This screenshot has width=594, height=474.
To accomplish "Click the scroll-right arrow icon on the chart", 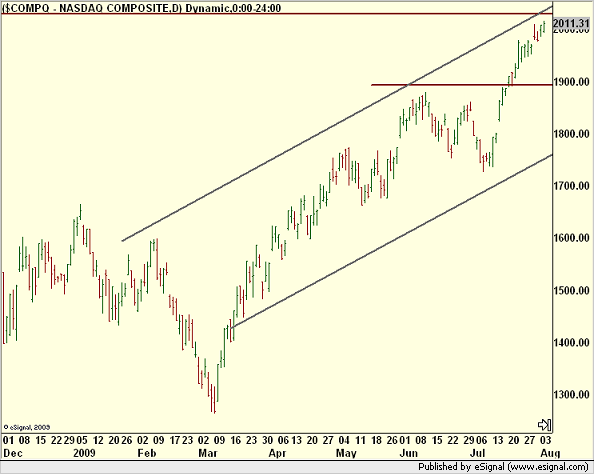I will 544,424.
